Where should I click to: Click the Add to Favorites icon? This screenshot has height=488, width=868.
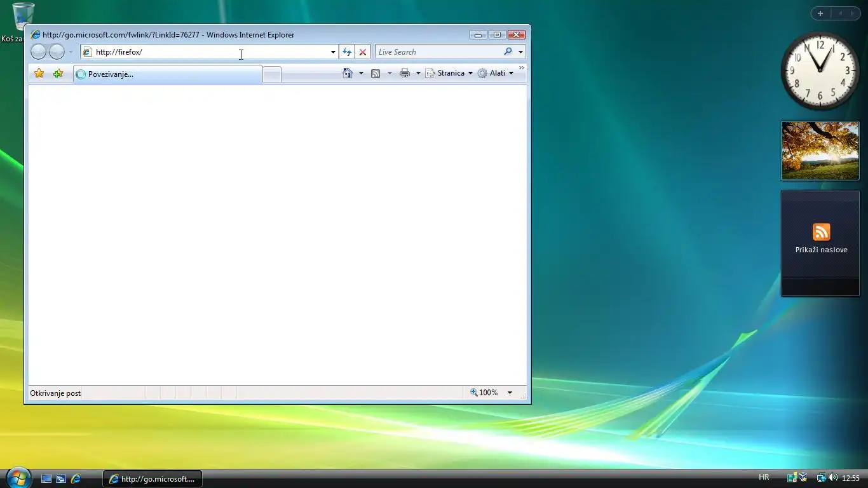(58, 74)
